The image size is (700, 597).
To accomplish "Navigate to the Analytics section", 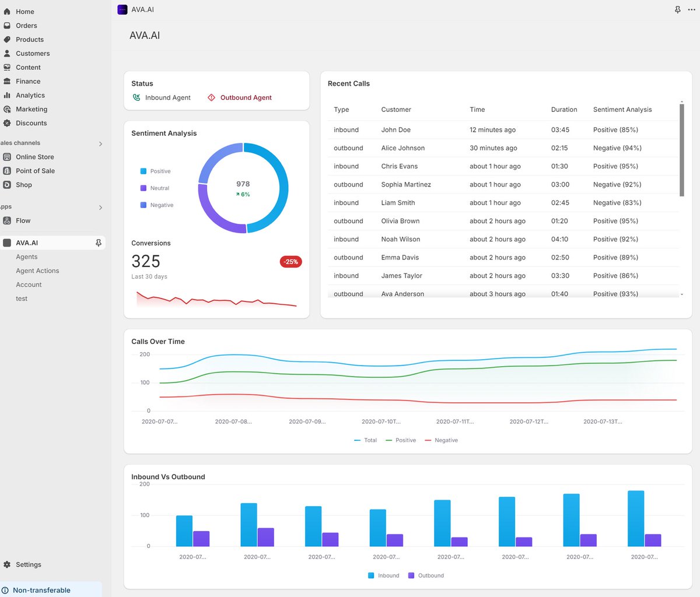I will tap(30, 96).
